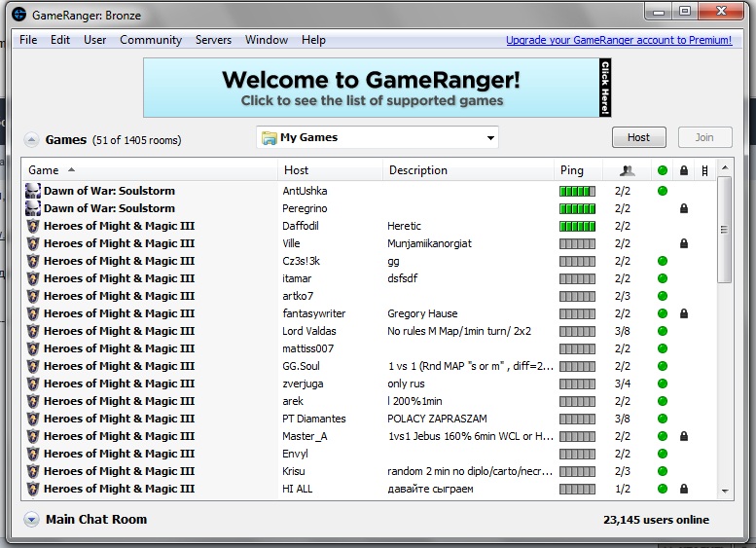Click the padlock on Peregrino's row
The image size is (756, 548).
684,208
